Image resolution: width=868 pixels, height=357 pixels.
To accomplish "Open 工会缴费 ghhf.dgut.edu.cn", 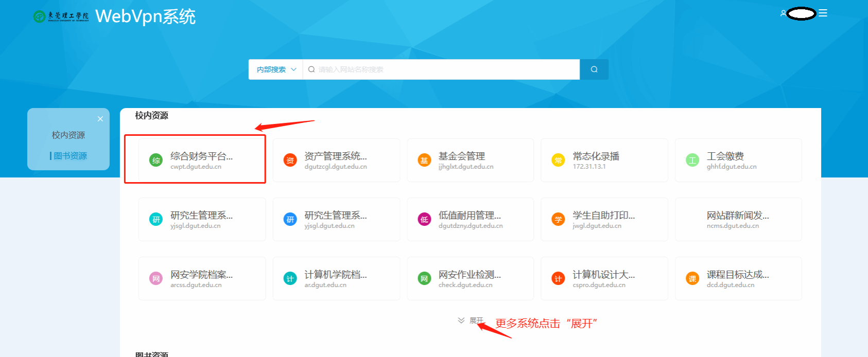I will click(738, 160).
